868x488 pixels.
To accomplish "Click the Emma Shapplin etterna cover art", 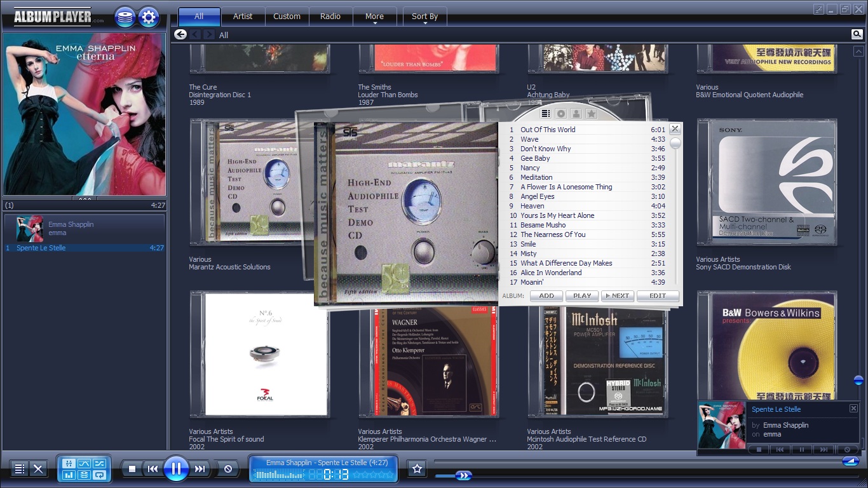I will click(x=85, y=114).
